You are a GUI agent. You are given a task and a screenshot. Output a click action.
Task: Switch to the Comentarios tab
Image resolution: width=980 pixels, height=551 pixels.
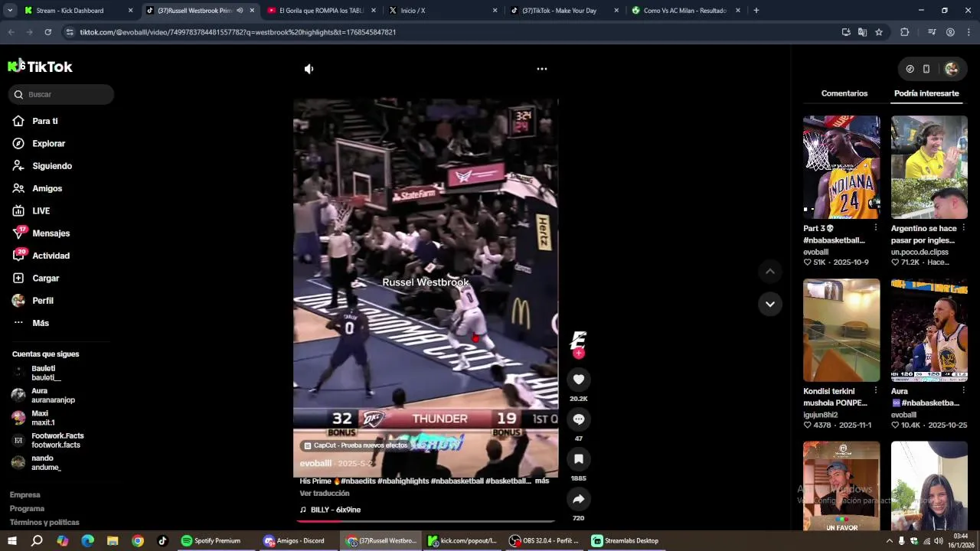point(844,93)
